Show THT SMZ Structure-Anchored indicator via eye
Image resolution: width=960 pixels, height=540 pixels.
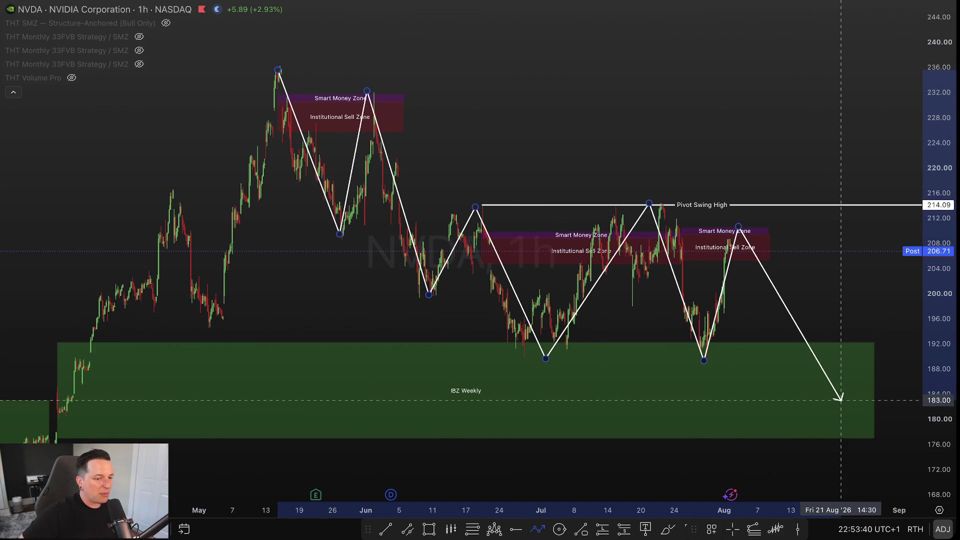166,23
